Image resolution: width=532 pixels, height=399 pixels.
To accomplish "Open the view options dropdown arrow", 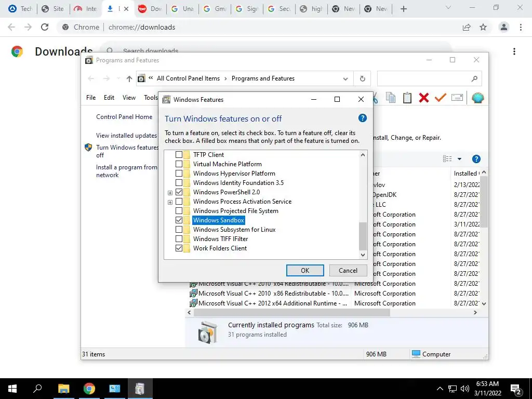I will click(x=459, y=159).
